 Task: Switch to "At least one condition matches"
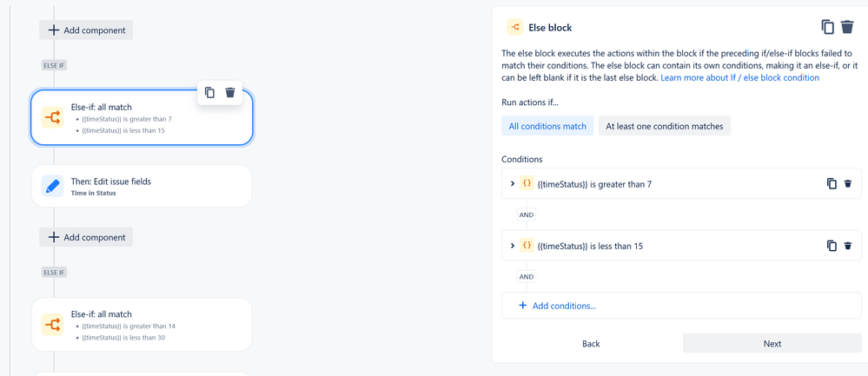pyautogui.click(x=665, y=126)
